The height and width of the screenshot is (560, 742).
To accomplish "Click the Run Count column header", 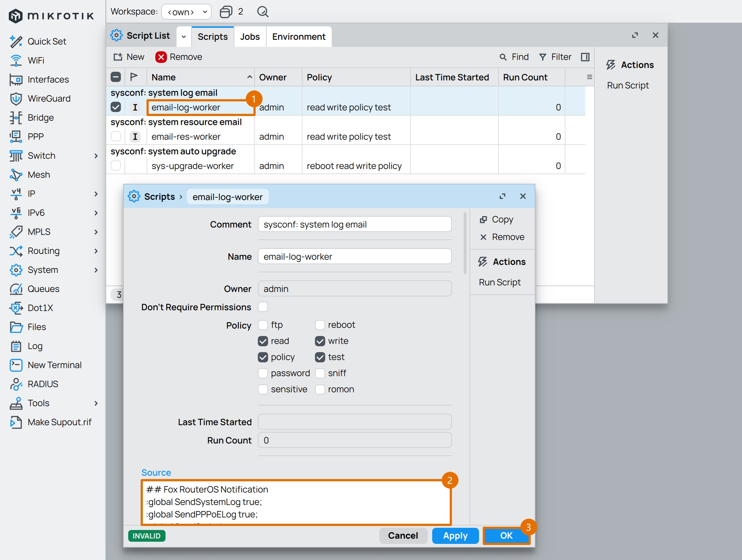I will pos(531,77).
